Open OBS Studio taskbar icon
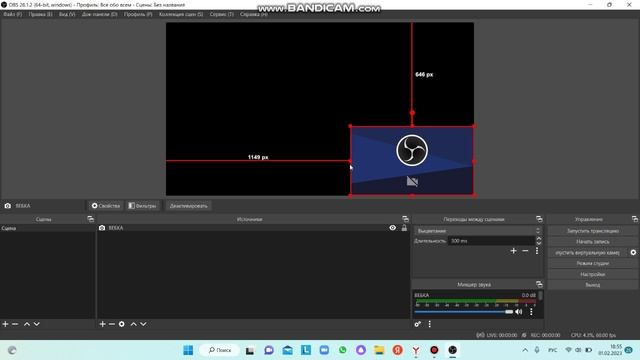 click(x=453, y=350)
